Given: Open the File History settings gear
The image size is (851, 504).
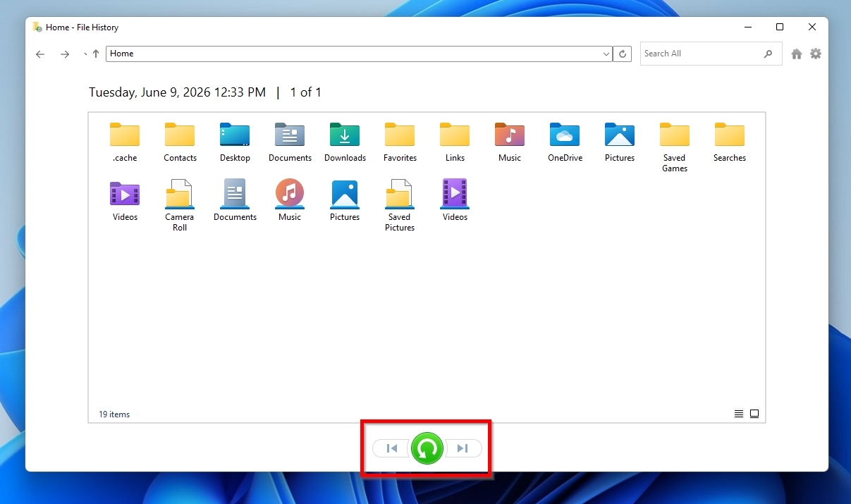Looking at the screenshot, I should coord(816,54).
